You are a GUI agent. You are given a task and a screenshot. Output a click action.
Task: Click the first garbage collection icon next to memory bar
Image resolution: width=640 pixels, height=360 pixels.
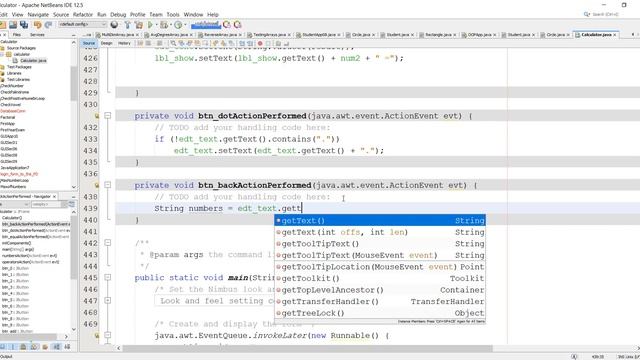tap(227, 25)
